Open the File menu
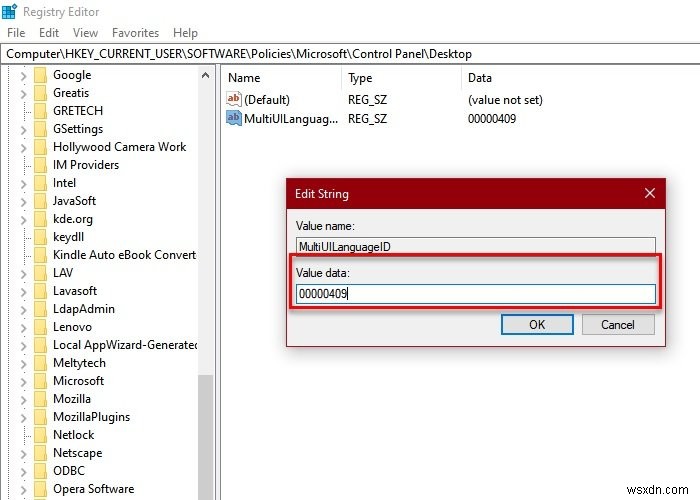Screen dimensions: 700x500 (16, 33)
